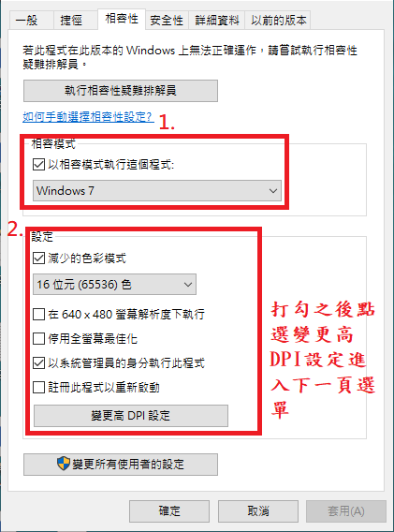The height and width of the screenshot is (532, 394).
Task: Enable 註冊此程式以重新啟動 checkbox
Action: coord(38,388)
